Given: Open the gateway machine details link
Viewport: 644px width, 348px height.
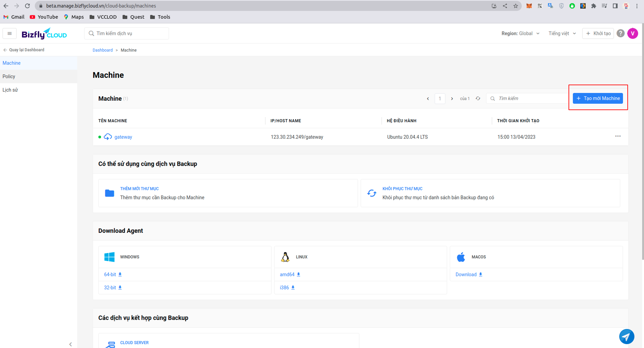Looking at the screenshot, I should 123,137.
